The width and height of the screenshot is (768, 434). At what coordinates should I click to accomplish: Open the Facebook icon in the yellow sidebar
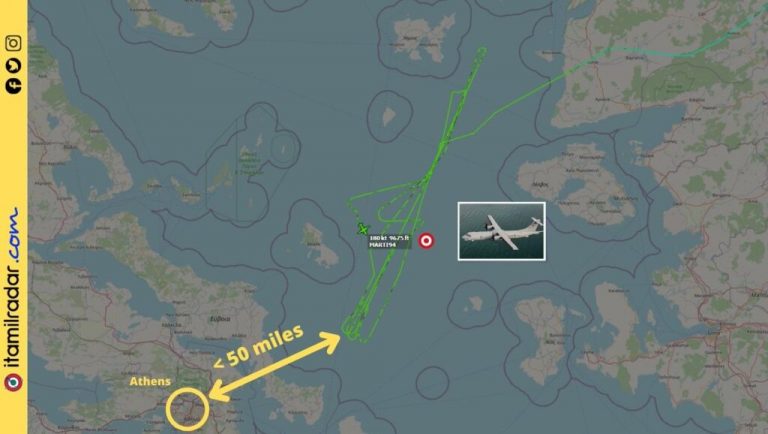[x=13, y=86]
